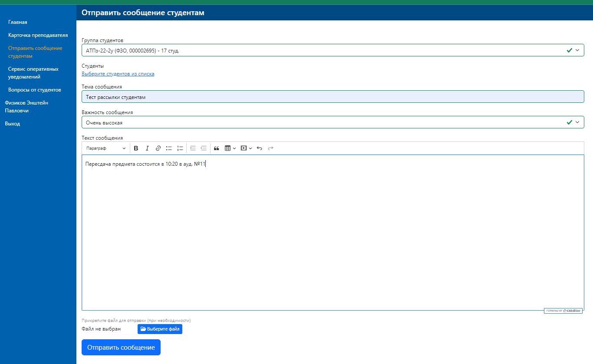Insert a bulleted list
The width and height of the screenshot is (593, 364).
point(169,148)
